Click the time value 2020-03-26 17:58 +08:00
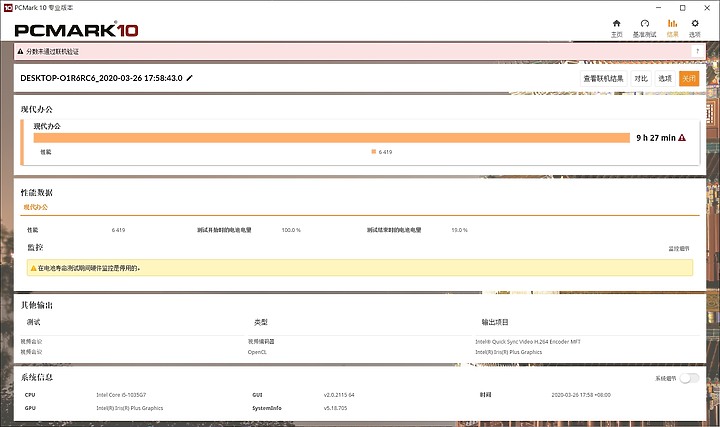The height and width of the screenshot is (427, 720). point(581,395)
